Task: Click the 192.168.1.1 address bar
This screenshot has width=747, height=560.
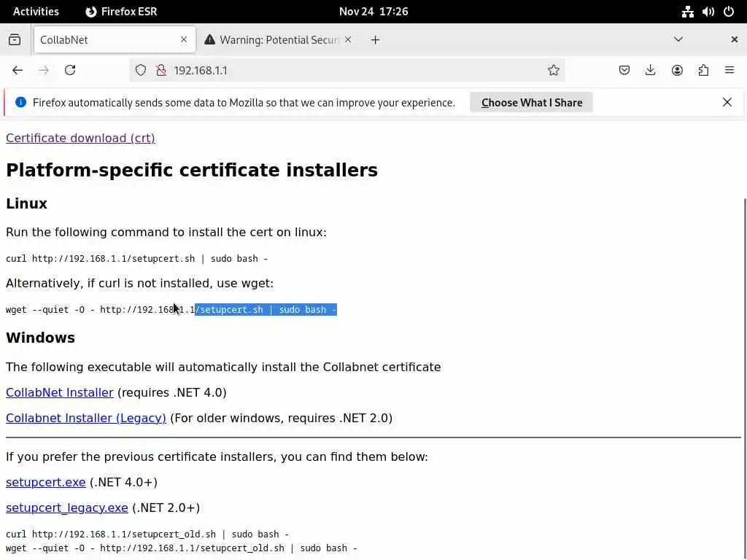Action: 348,71
